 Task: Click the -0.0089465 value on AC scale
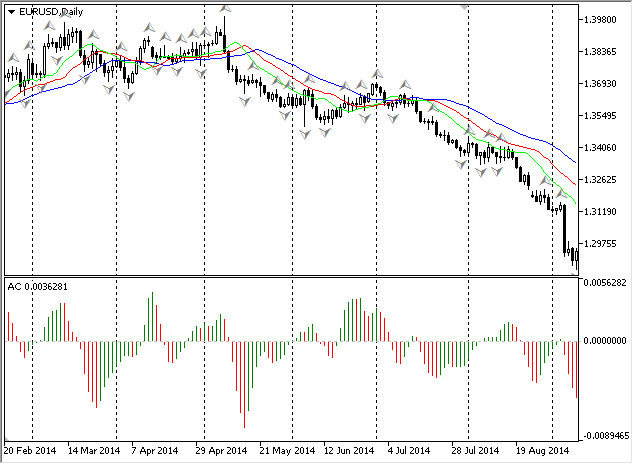[606, 436]
